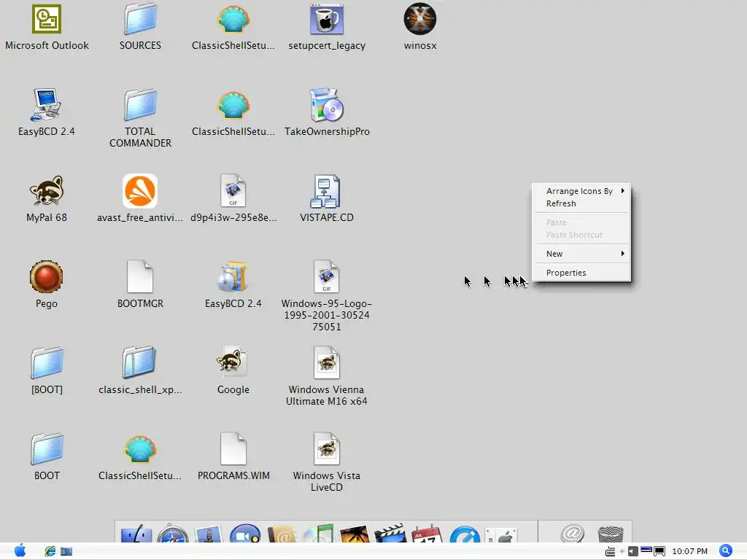This screenshot has height=560, width=747.
Task: Launch Internet Explorer from quick launch
Action: [x=50, y=551]
